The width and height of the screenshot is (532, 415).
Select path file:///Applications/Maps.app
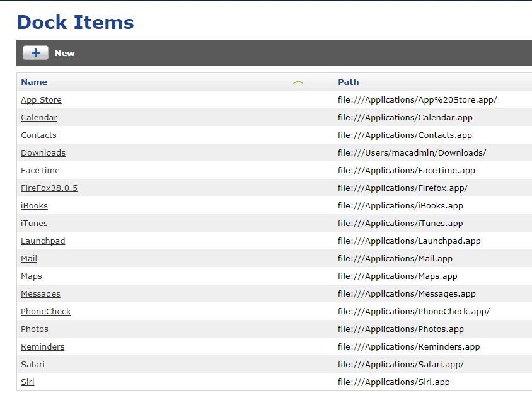(398, 276)
